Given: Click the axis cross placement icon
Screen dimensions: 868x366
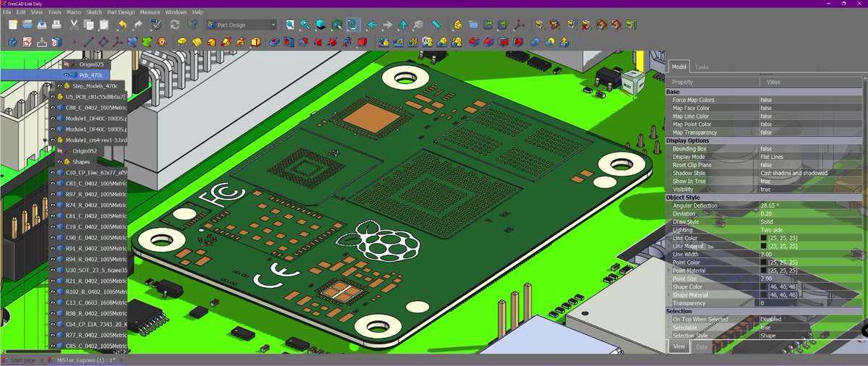Looking at the screenshot, I should [520, 25].
